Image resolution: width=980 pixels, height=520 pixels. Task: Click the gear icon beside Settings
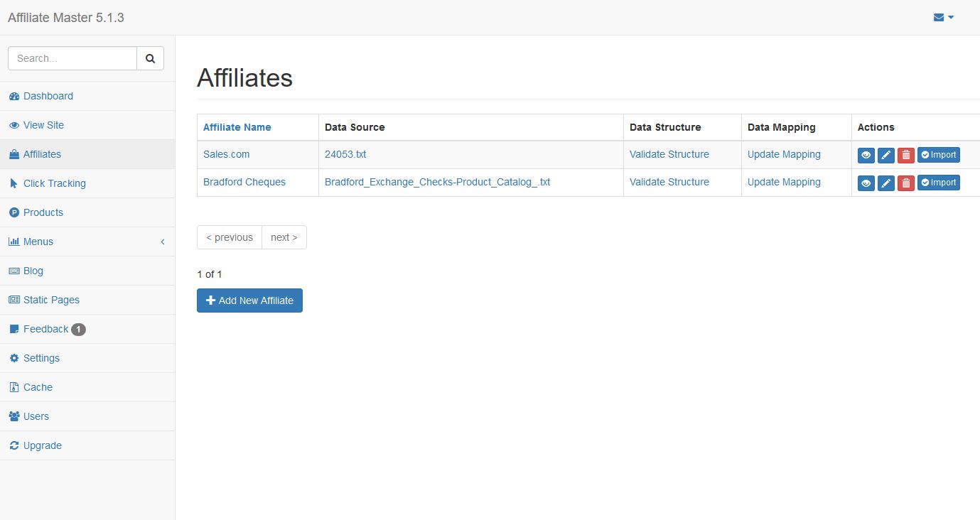(x=14, y=358)
